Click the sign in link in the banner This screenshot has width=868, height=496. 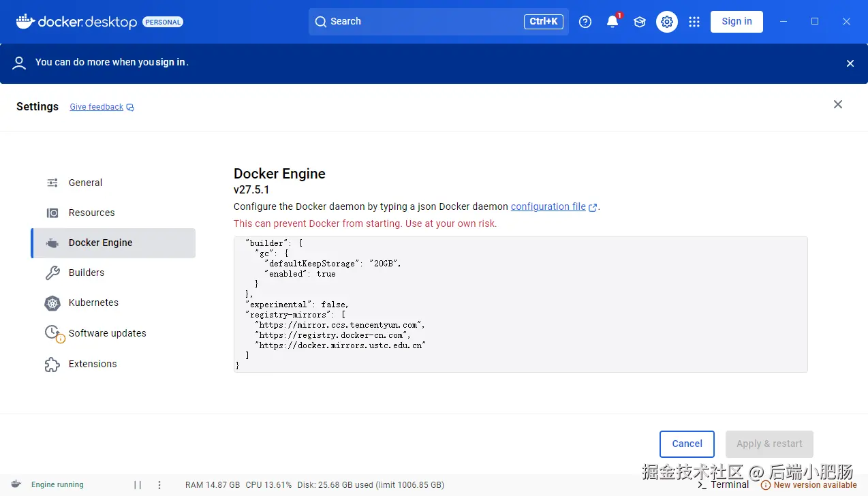[170, 62]
